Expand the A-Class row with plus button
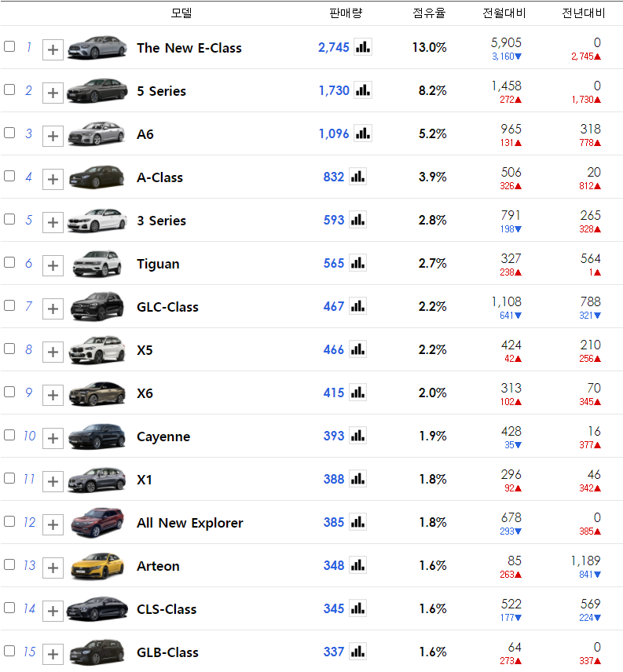 coord(53,179)
